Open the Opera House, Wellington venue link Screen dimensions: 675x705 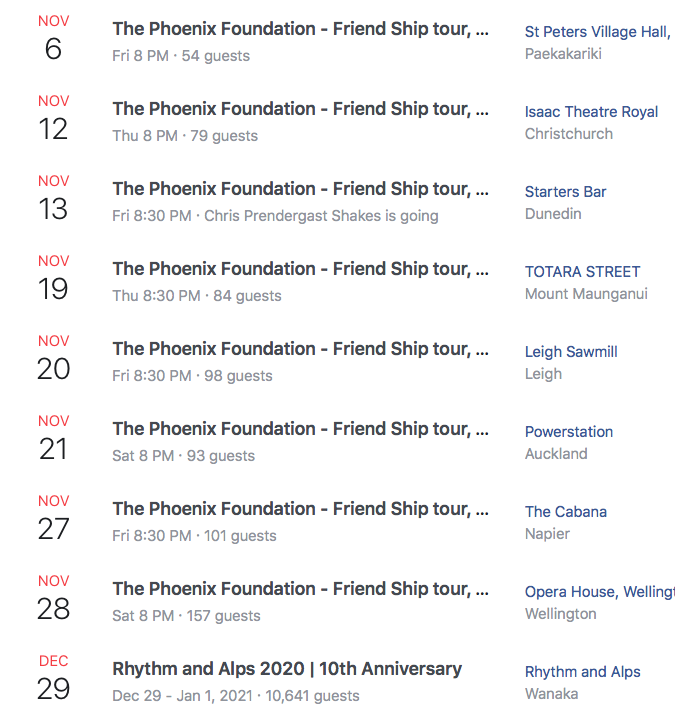600,592
